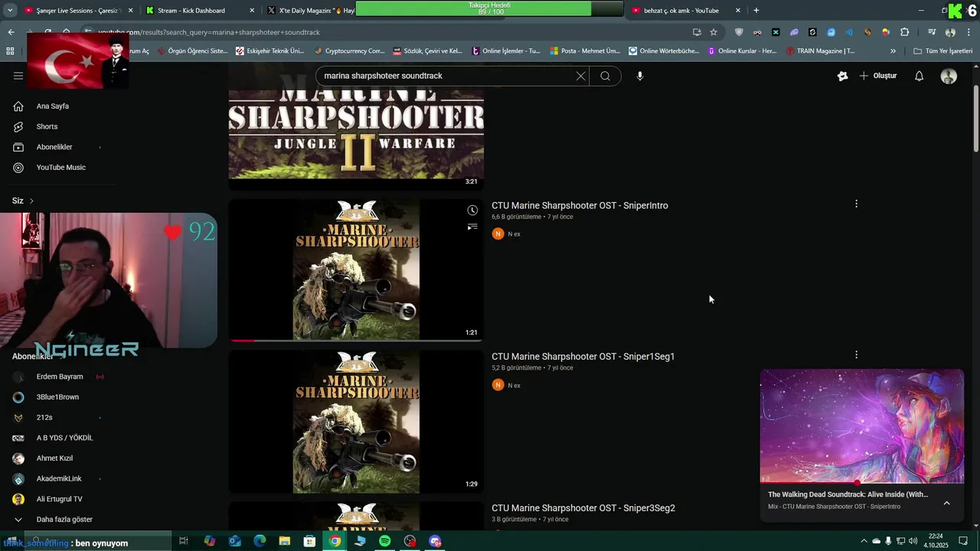Bookmark this page with star icon

point(714,32)
